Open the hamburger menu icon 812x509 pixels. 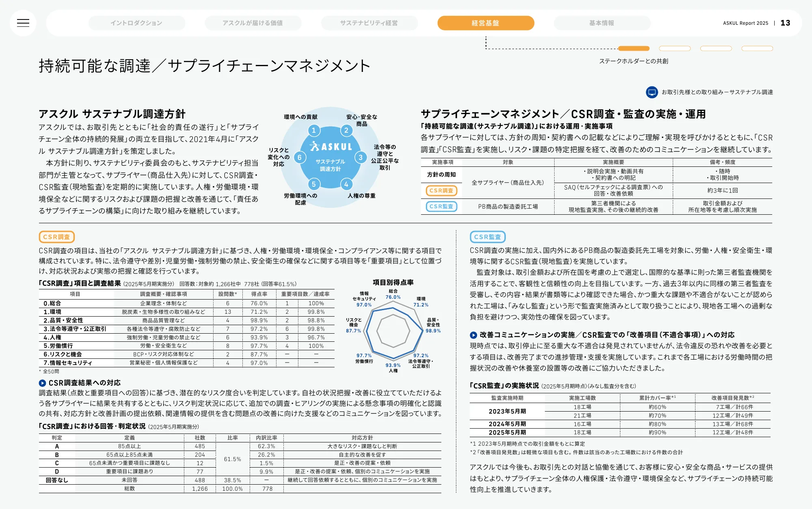[23, 23]
